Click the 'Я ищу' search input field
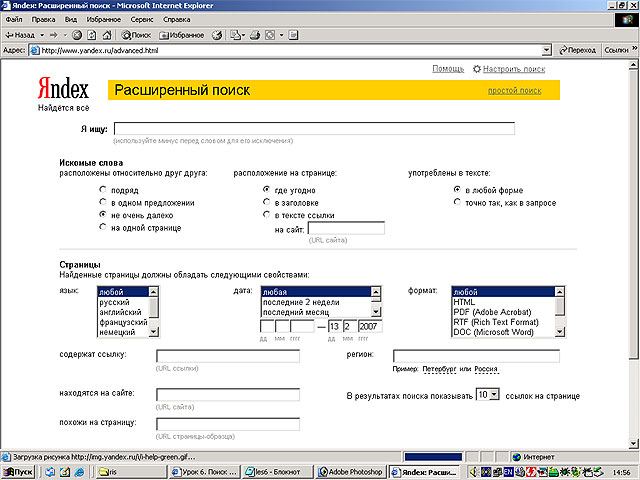Screen dimensions: 640x480 [314, 128]
